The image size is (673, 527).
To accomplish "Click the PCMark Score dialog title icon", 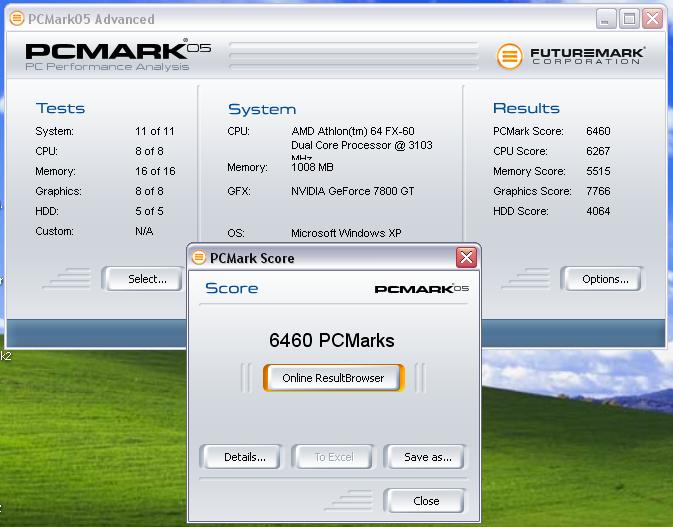I will (x=199, y=257).
